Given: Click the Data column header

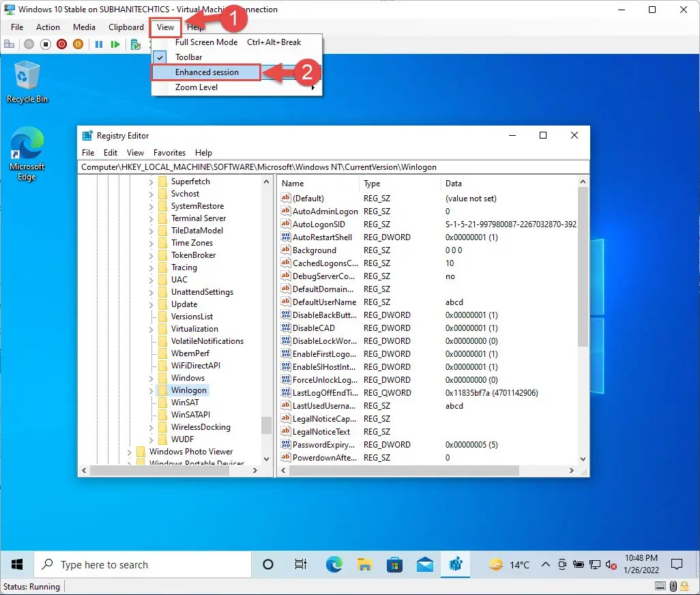Looking at the screenshot, I should [453, 184].
